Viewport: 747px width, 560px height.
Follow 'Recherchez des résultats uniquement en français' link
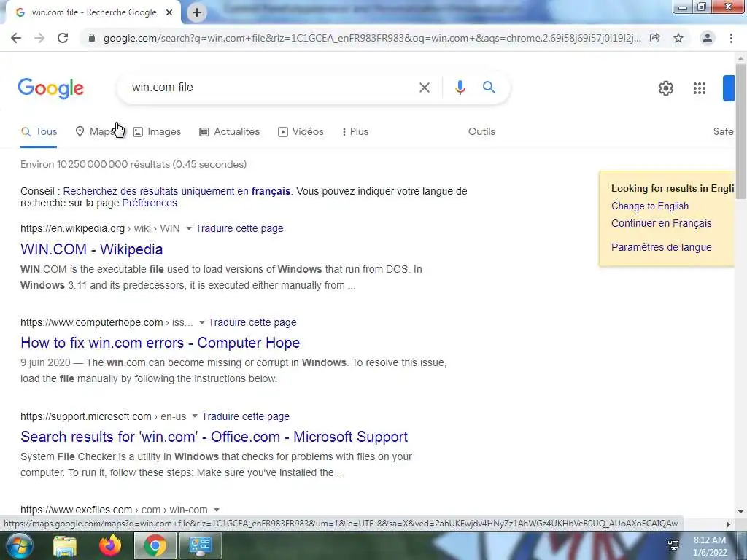click(x=177, y=191)
